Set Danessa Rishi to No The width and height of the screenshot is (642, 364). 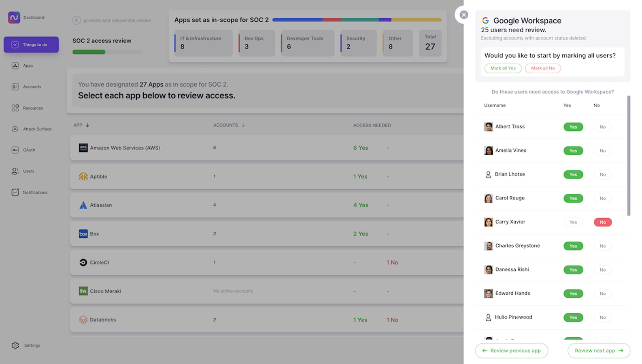(603, 270)
